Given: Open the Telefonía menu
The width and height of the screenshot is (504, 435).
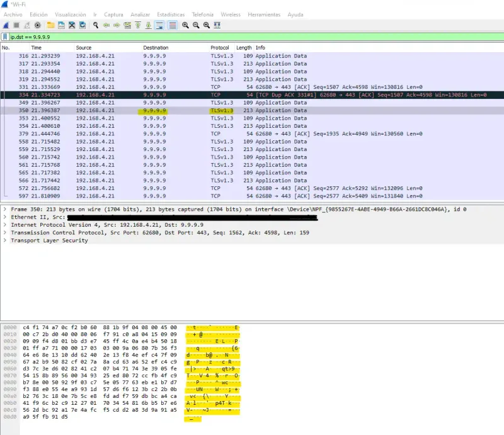Looking at the screenshot, I should pyautogui.click(x=202, y=14).
